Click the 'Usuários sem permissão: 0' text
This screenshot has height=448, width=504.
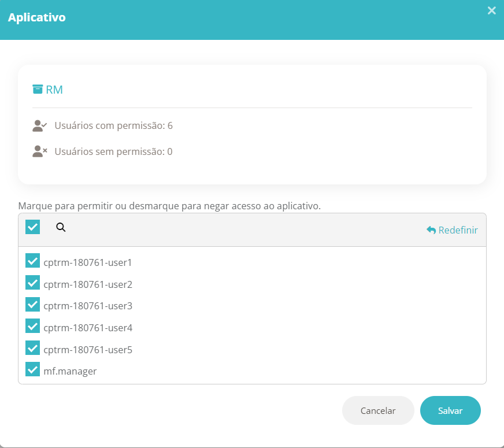[x=113, y=151]
